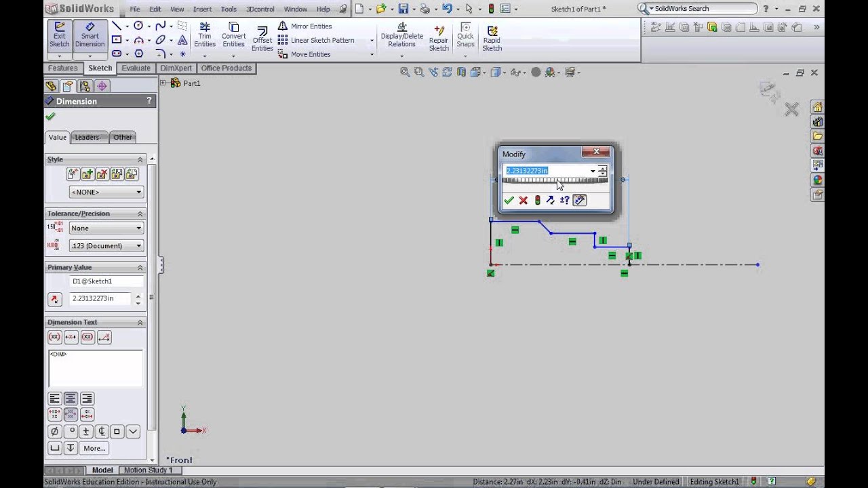Open Design Library tab in task pane
Screen dimensions: 868x488
[x=818, y=122]
